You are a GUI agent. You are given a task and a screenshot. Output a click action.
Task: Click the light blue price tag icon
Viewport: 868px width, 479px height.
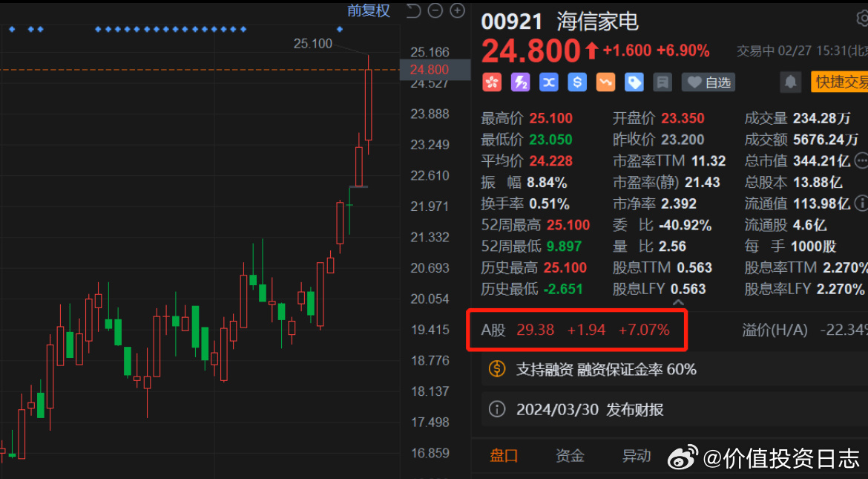click(x=634, y=82)
